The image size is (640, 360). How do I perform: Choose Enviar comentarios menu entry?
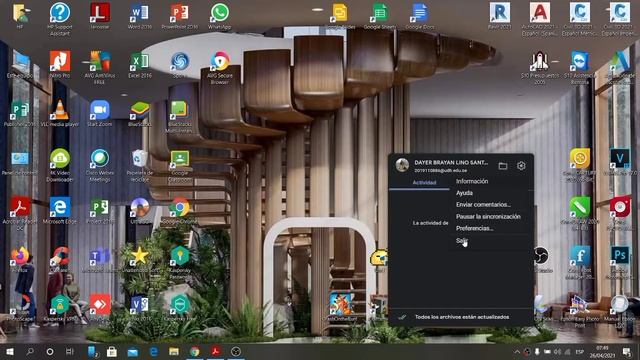483,205
